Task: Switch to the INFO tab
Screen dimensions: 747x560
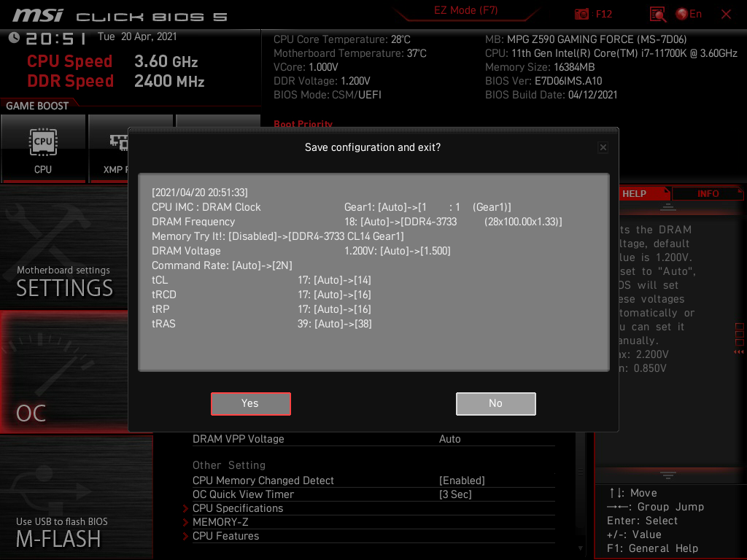Action: click(708, 194)
